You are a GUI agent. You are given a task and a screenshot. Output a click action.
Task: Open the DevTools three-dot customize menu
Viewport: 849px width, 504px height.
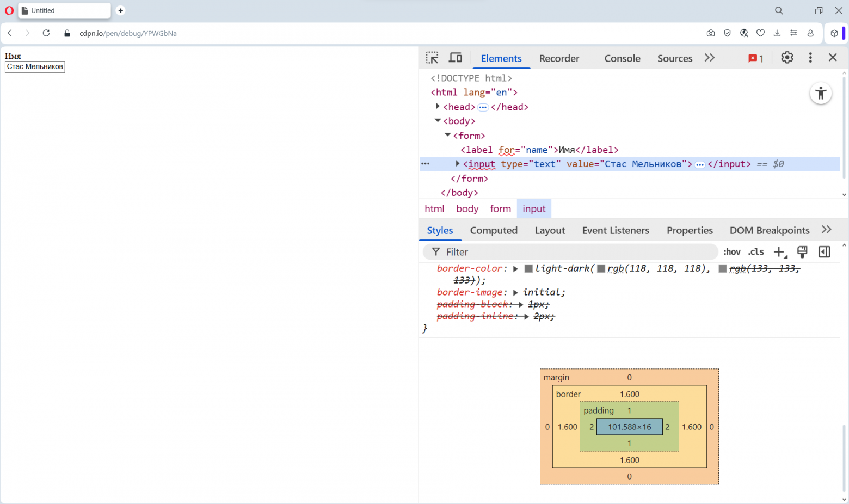(x=810, y=58)
